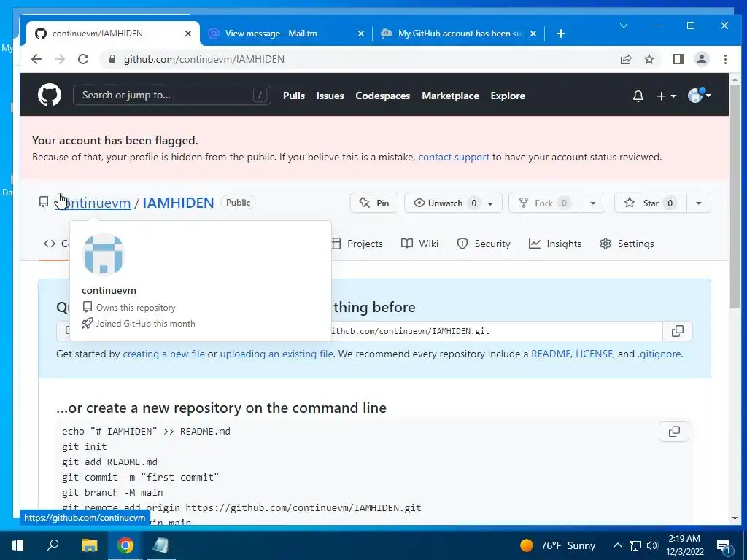Open Explore page
The height and width of the screenshot is (560, 747).
(x=508, y=96)
